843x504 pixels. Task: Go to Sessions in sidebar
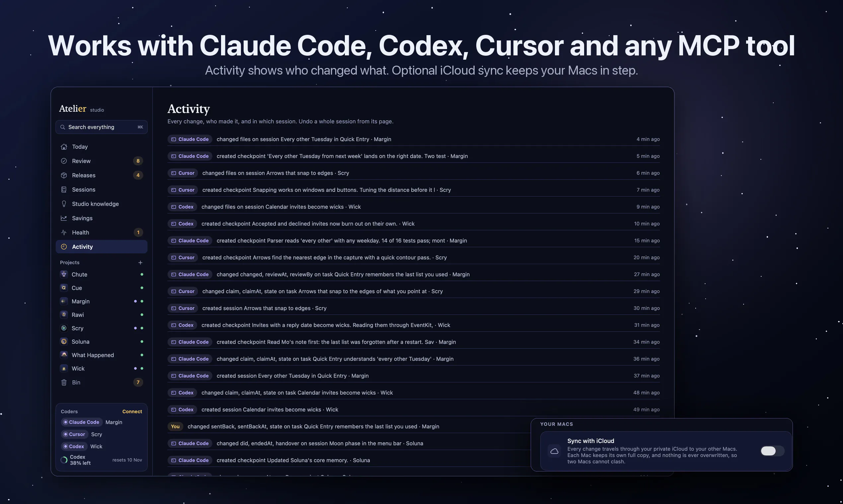click(101, 190)
